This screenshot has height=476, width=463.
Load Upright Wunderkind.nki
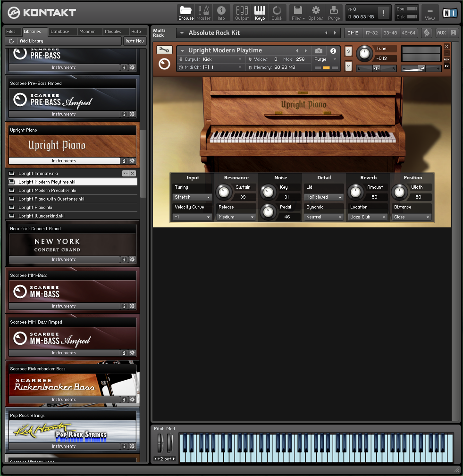pos(73,216)
